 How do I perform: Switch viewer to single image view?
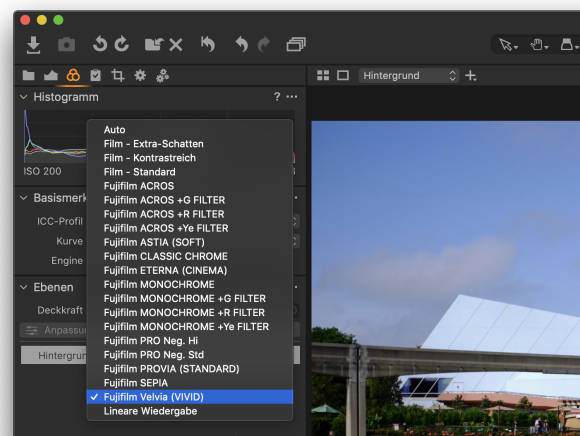pyautogui.click(x=343, y=75)
